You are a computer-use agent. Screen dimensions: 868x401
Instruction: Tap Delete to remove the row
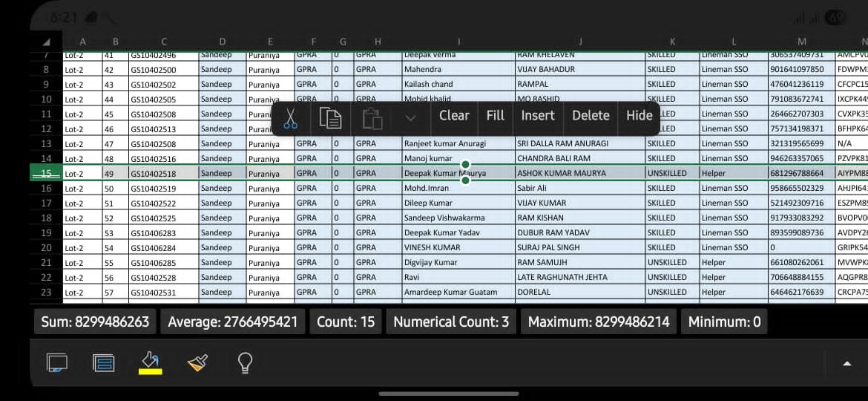point(591,116)
